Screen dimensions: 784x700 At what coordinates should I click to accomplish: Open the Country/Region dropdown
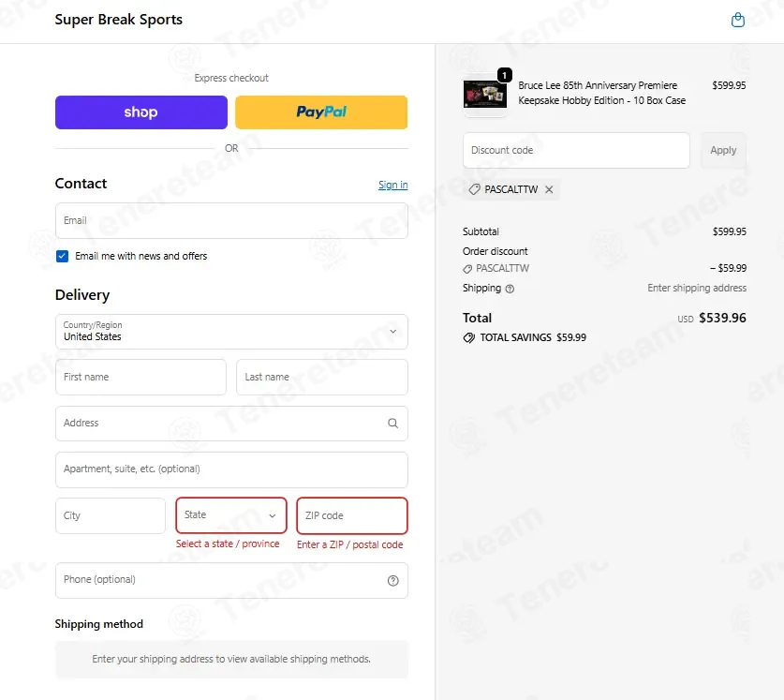point(231,332)
